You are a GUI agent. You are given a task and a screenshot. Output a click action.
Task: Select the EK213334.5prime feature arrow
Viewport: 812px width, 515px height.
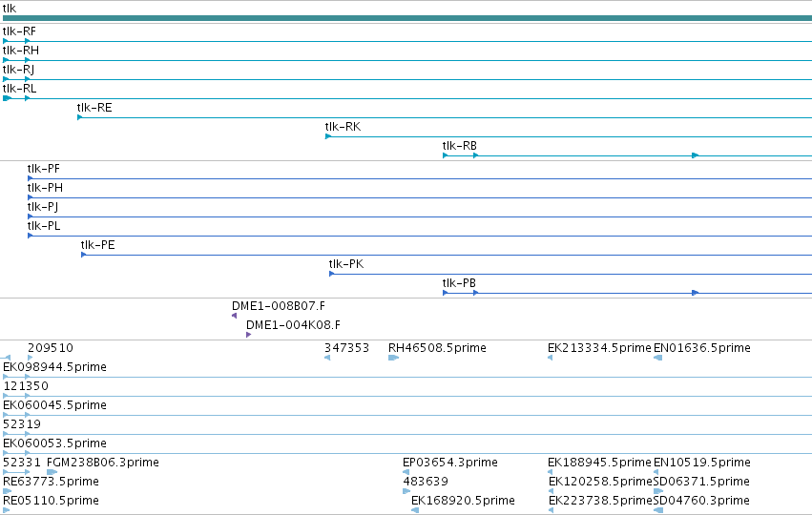(551, 359)
